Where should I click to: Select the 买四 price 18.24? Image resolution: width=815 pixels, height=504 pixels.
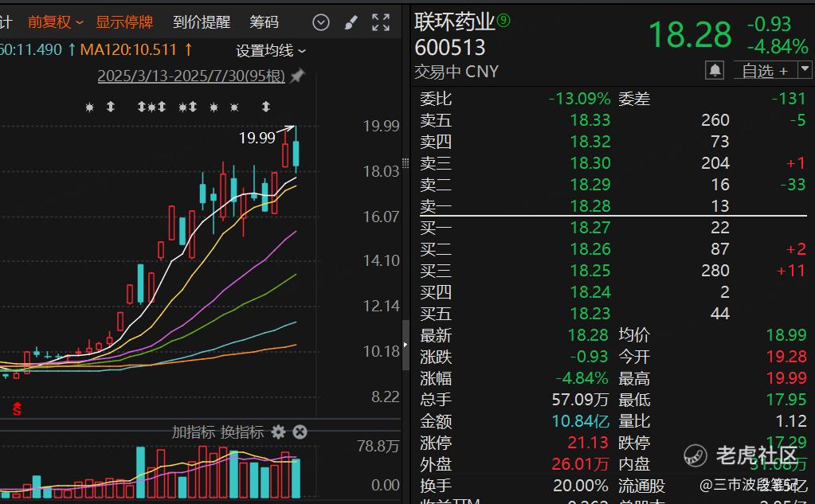coord(590,292)
